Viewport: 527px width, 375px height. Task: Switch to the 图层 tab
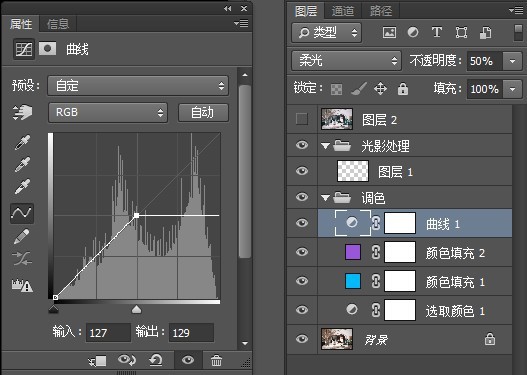pyautogui.click(x=306, y=11)
